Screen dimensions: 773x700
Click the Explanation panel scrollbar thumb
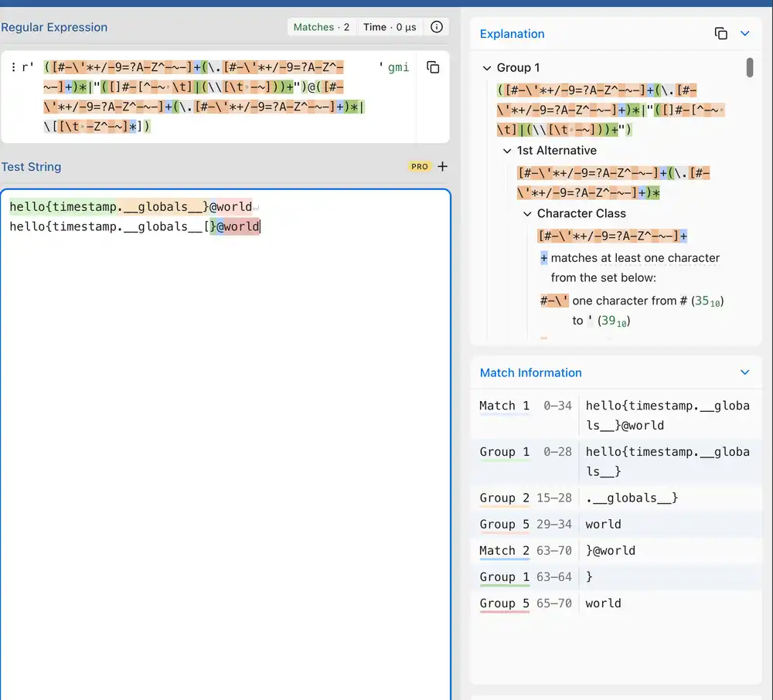pos(749,67)
